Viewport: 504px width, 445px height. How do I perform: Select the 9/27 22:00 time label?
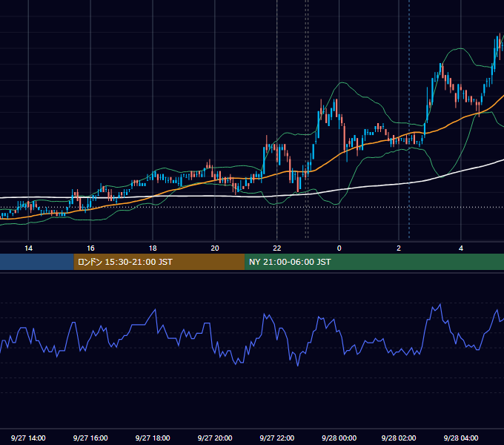[276, 438]
